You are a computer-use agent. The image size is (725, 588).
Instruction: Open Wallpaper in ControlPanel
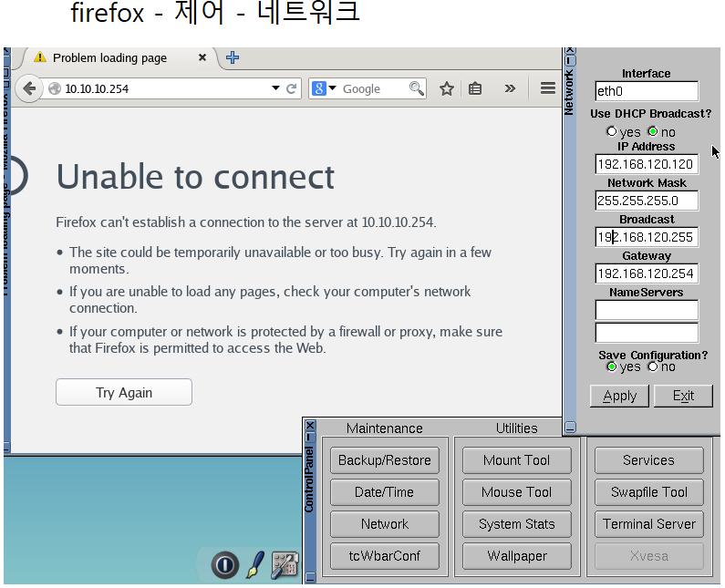(517, 556)
